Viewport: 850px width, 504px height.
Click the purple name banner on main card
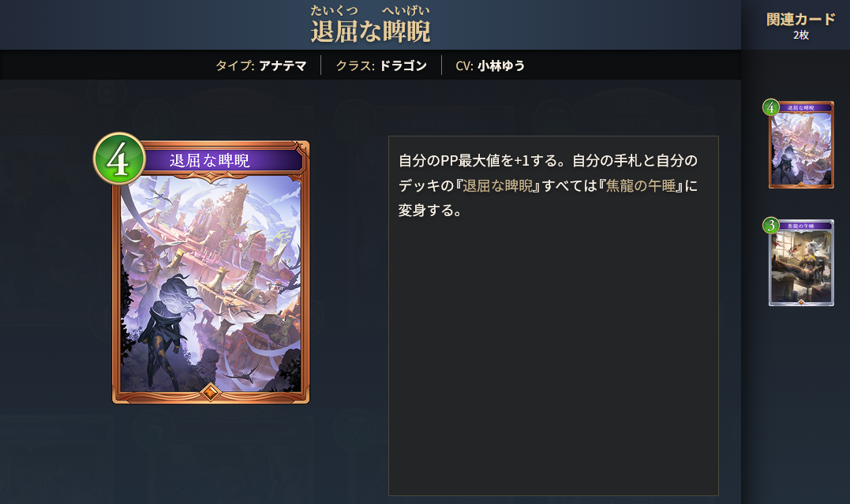(221, 160)
